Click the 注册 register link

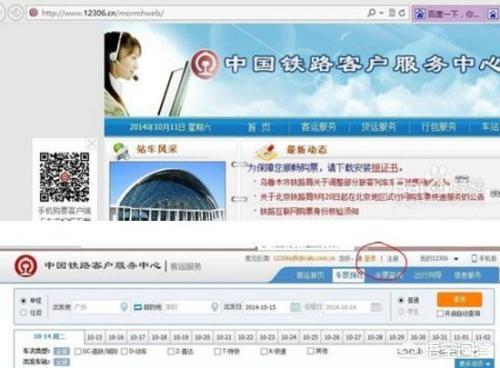(x=393, y=258)
